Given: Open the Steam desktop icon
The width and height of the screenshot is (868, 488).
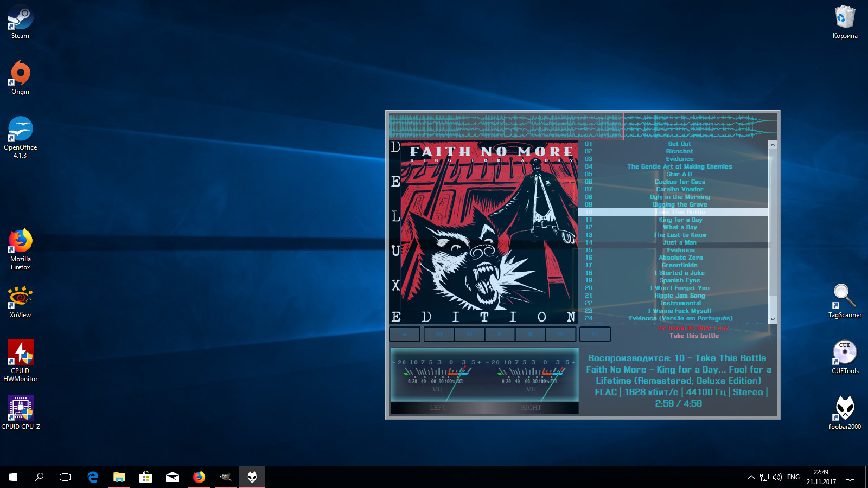Looking at the screenshot, I should (x=20, y=22).
